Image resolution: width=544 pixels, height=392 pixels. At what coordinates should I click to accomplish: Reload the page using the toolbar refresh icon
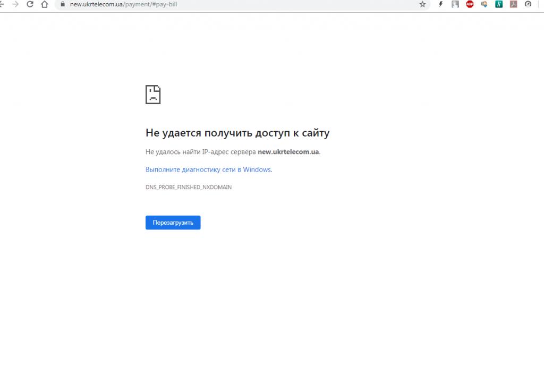pyautogui.click(x=30, y=4)
